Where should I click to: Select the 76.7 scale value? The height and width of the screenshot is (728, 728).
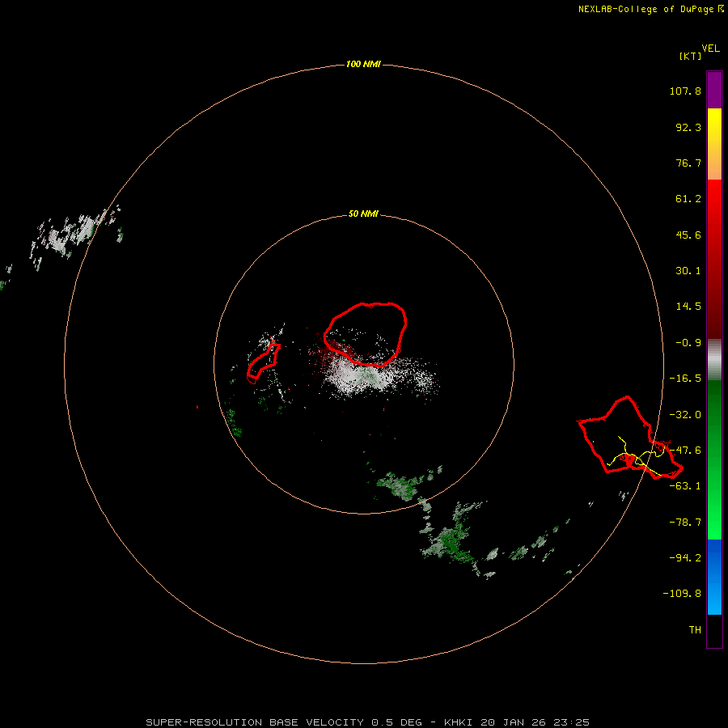688,163
